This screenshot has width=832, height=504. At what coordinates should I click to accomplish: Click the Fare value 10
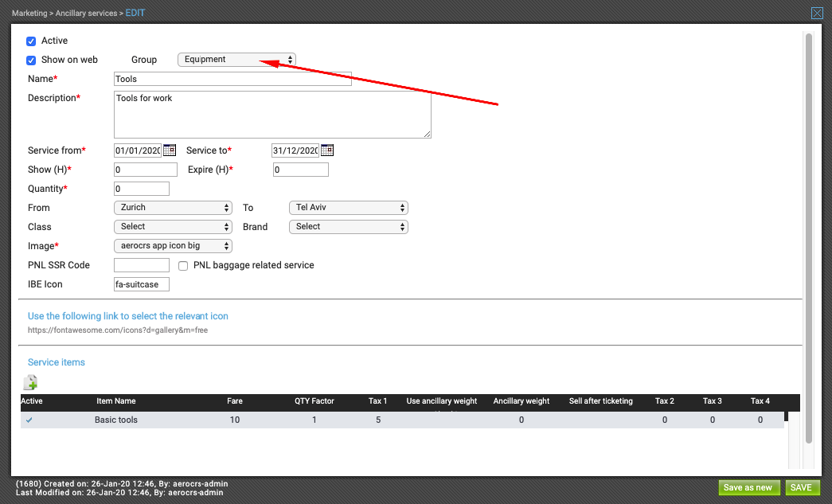click(x=235, y=420)
